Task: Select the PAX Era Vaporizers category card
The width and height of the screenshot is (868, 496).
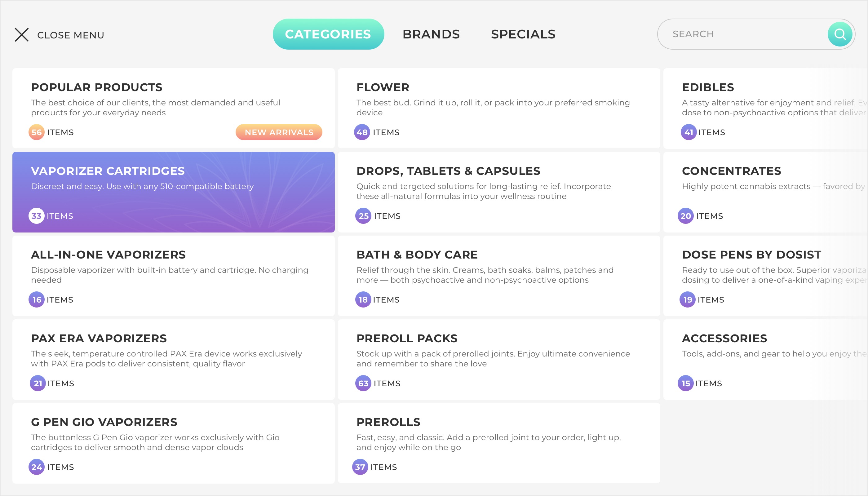Action: tap(173, 359)
